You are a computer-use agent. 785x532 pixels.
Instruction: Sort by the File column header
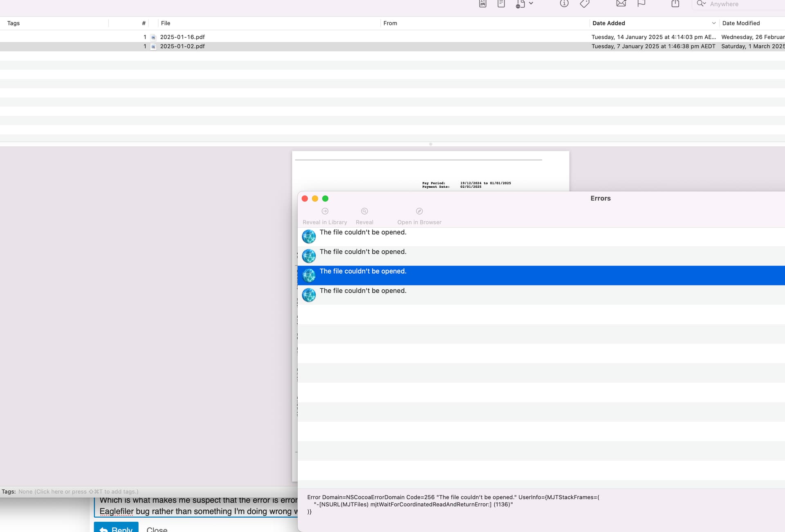[x=166, y=23]
